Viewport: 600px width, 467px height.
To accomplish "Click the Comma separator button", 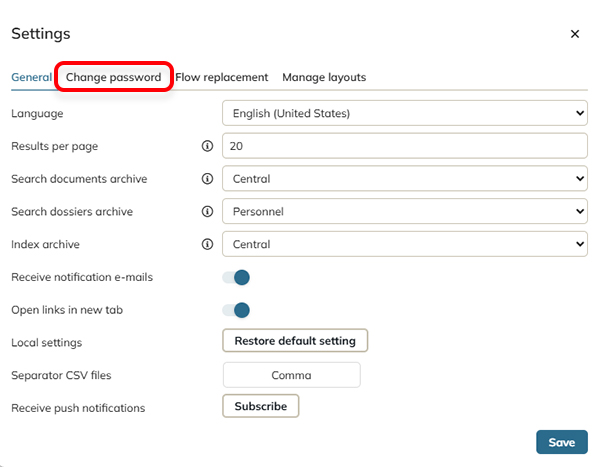I will coord(292,375).
